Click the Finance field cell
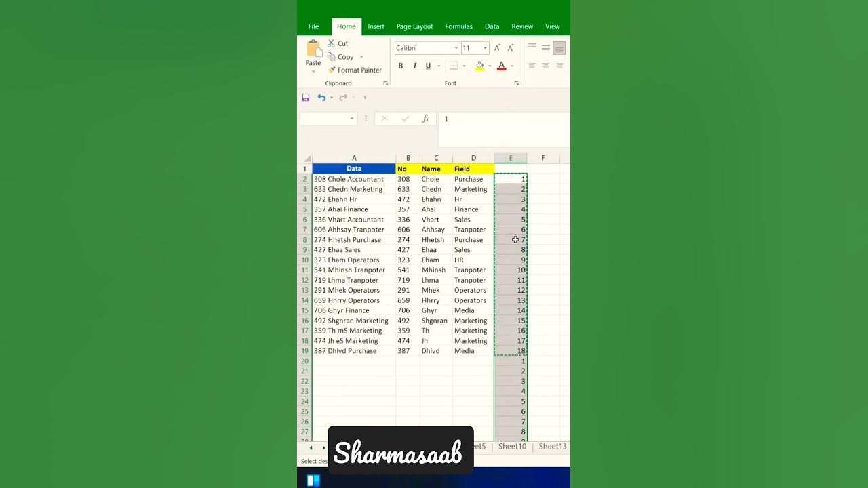 pyautogui.click(x=473, y=209)
